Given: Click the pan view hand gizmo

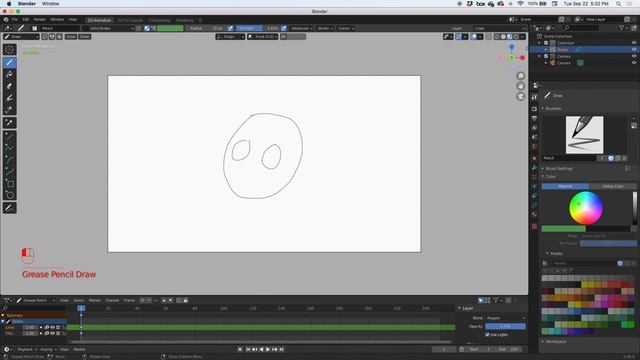Looking at the screenshot, I should (x=520, y=86).
